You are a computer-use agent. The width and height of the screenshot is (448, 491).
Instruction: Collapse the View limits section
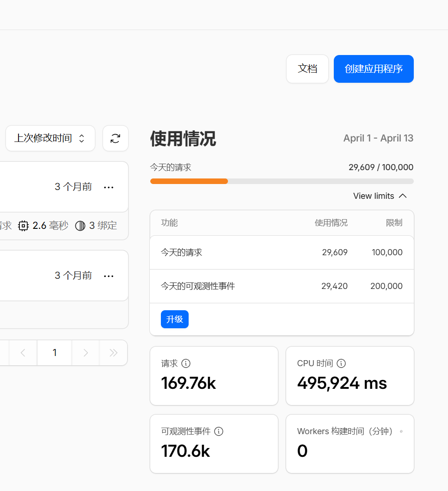[x=380, y=196]
